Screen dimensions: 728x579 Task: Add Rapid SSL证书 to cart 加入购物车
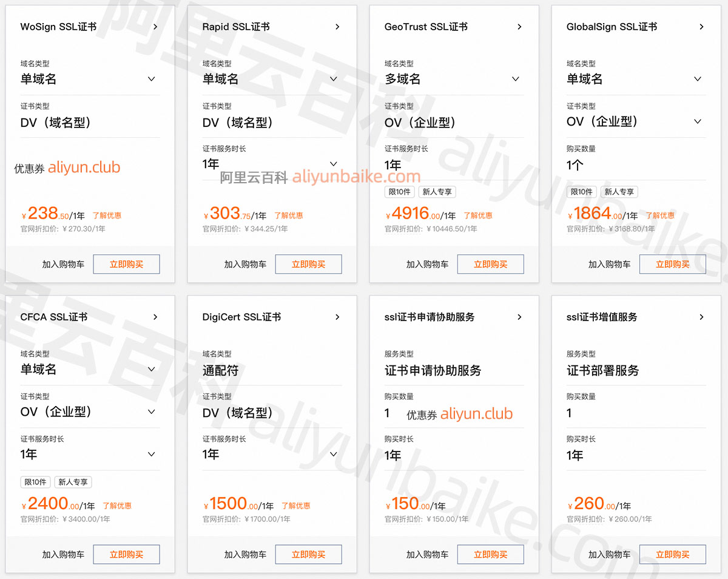click(245, 264)
